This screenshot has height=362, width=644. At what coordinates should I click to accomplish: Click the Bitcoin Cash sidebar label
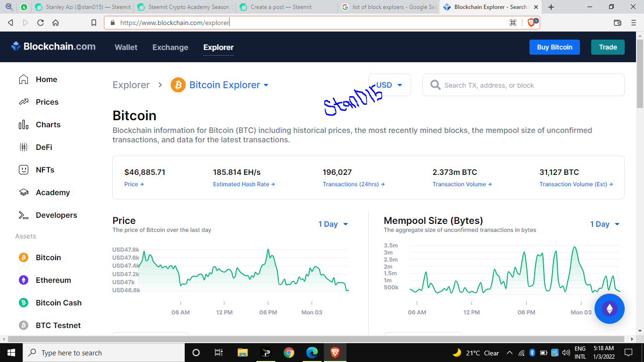(58, 303)
